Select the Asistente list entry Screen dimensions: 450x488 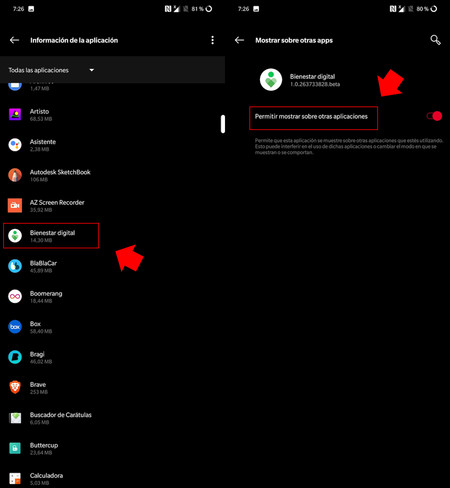click(x=112, y=145)
